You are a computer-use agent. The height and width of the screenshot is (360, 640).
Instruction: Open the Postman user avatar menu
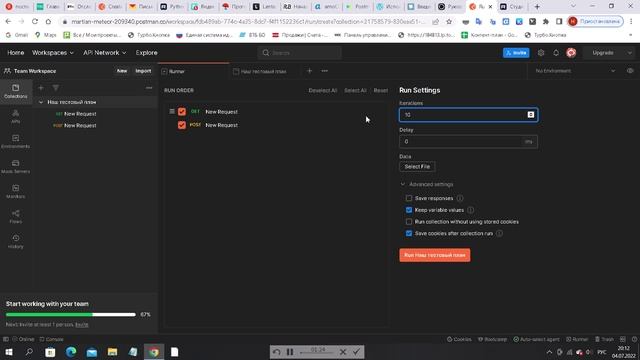[571, 53]
